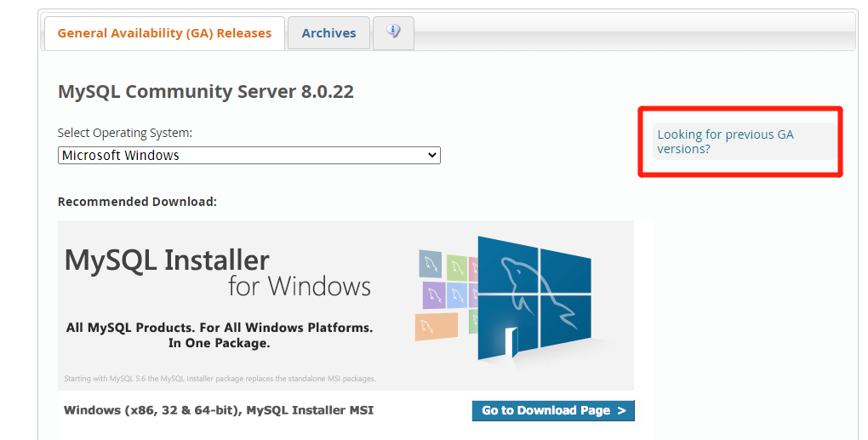Open the Select Operating System dropdown
The image size is (868, 440).
249,156
